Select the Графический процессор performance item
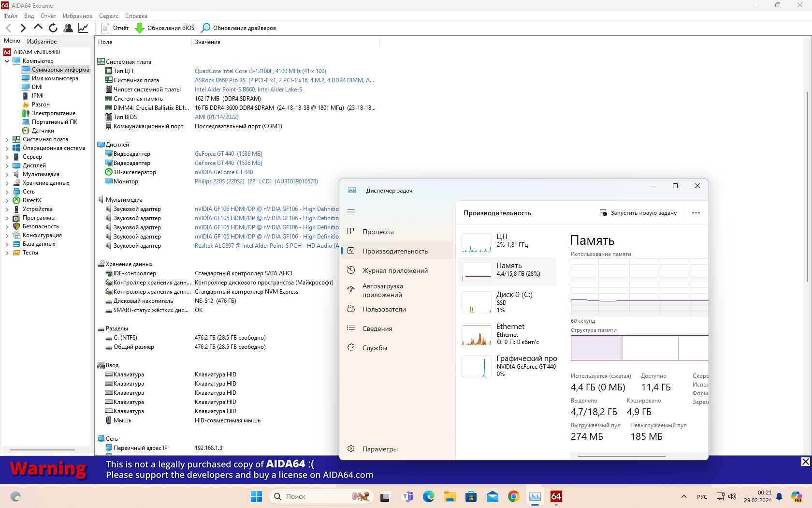The image size is (812, 508). click(x=508, y=366)
